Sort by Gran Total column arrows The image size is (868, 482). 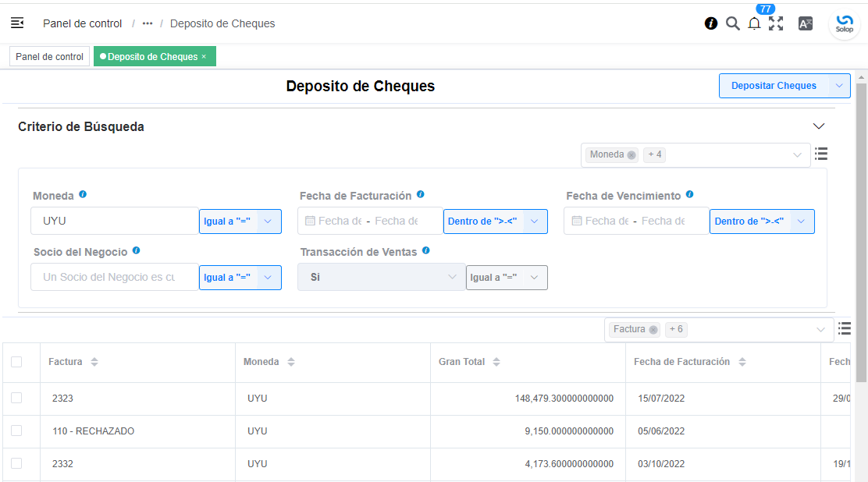496,362
